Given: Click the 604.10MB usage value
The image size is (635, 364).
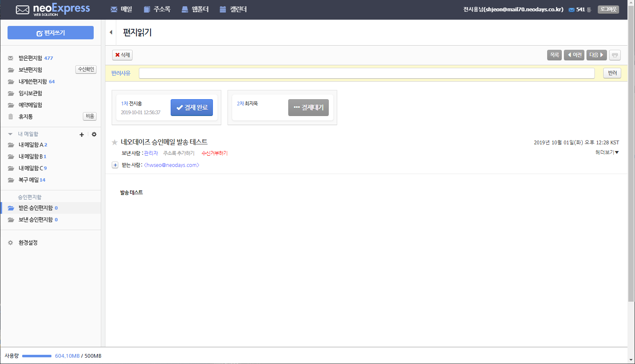Looking at the screenshot, I should click(67, 356).
